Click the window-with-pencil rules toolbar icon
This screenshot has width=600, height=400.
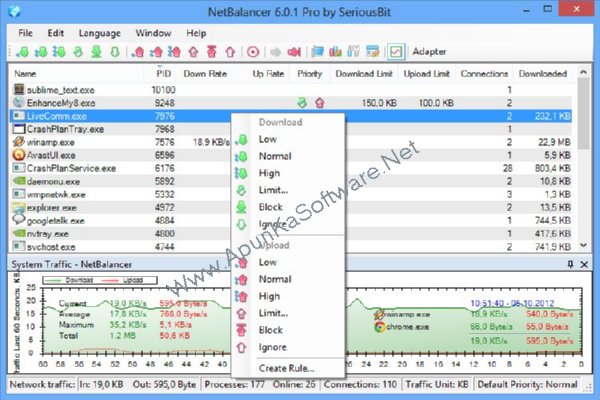click(372, 52)
